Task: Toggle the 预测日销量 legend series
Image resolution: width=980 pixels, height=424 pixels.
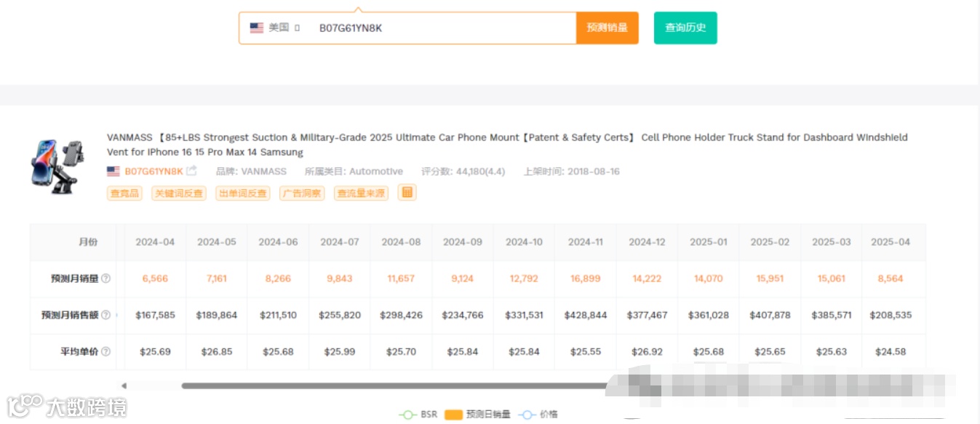Action: 478,415
